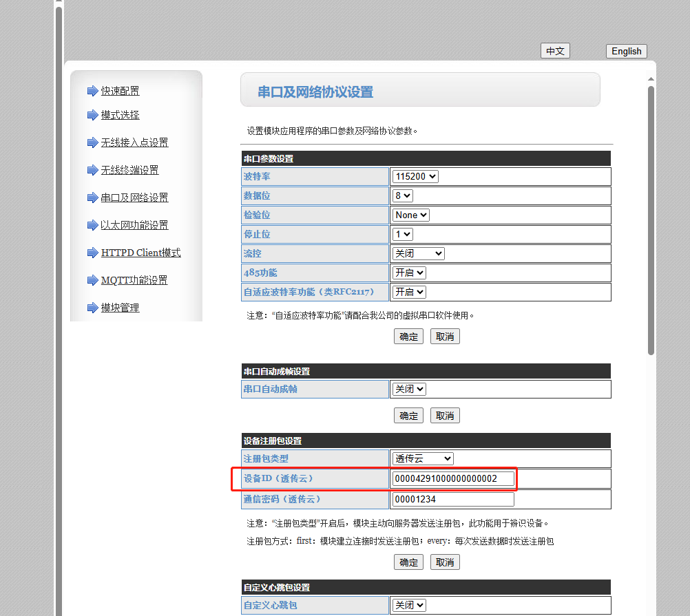Open the 模块管理 menu link
This screenshot has height=616, width=690.
pos(120,308)
